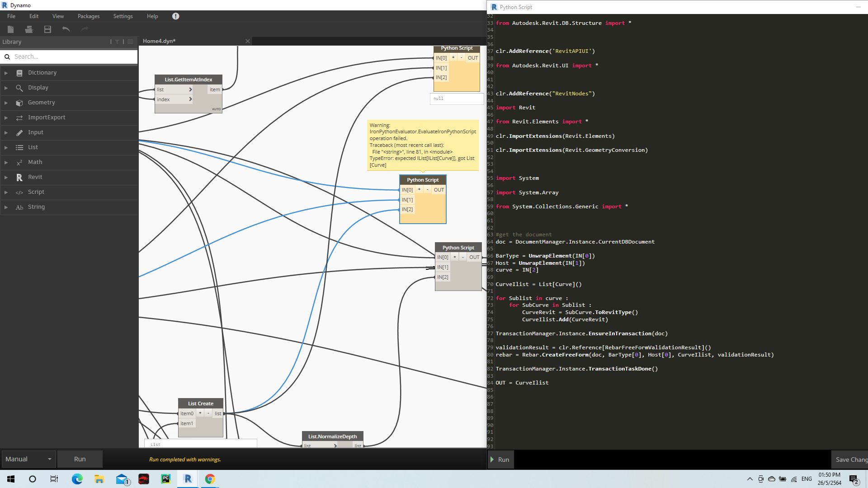Screen dimensions: 868x488
Task: Click the library layout list icon
Action: pyautogui.click(x=130, y=42)
